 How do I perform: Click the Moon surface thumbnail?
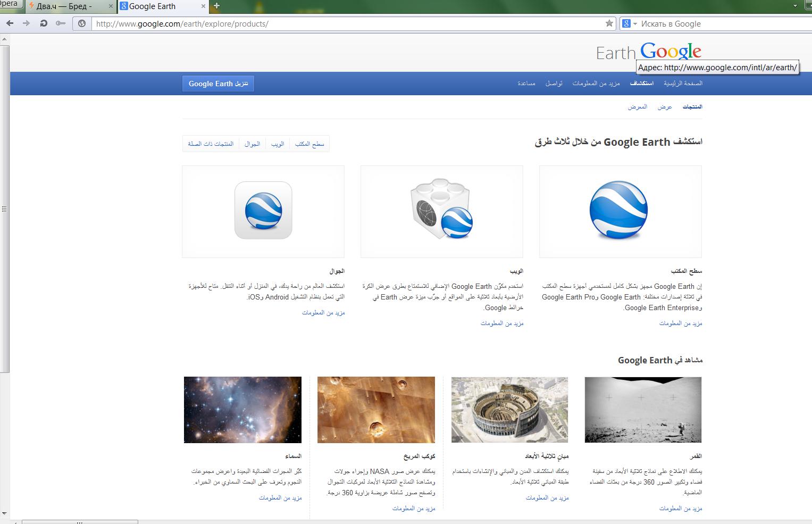click(643, 410)
